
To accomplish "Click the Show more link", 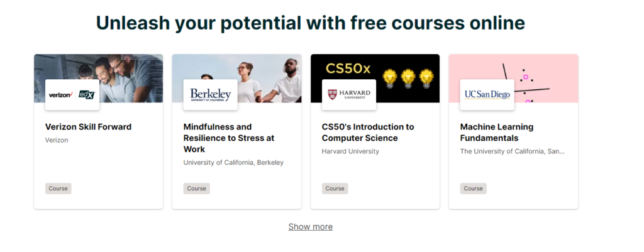I will click(311, 227).
